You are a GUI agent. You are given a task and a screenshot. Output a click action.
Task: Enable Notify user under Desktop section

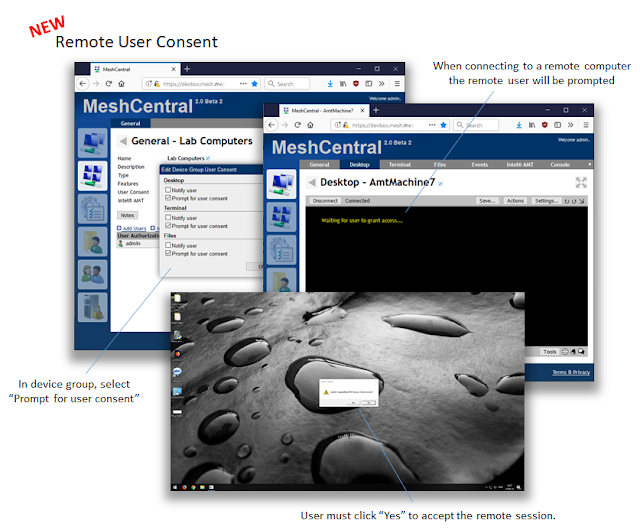[x=168, y=190]
